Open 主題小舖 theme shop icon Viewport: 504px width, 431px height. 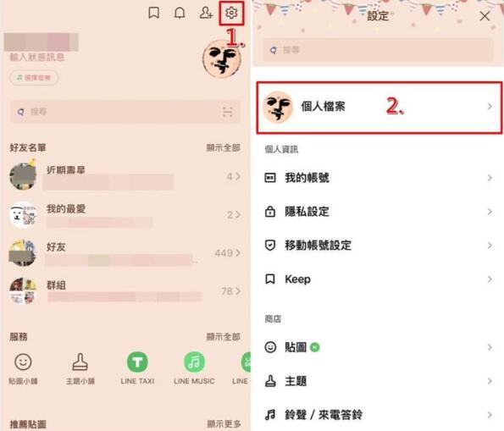click(80, 368)
